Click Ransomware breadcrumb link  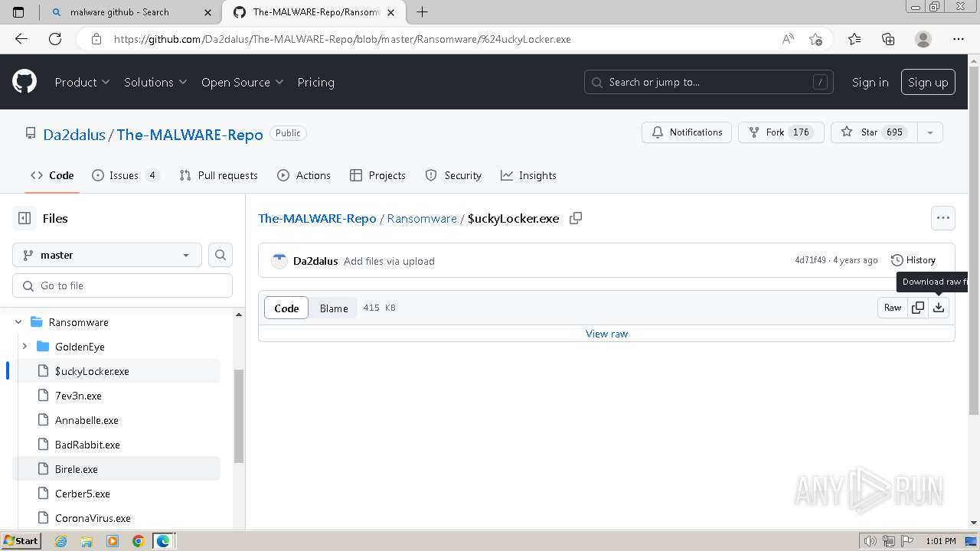point(422,218)
